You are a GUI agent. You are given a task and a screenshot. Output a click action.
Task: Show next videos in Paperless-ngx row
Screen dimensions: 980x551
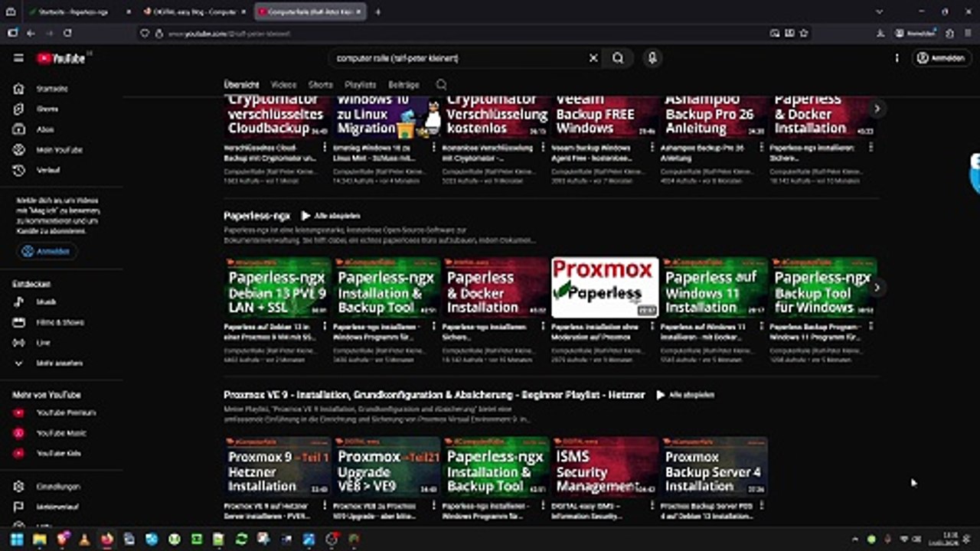pos(877,288)
